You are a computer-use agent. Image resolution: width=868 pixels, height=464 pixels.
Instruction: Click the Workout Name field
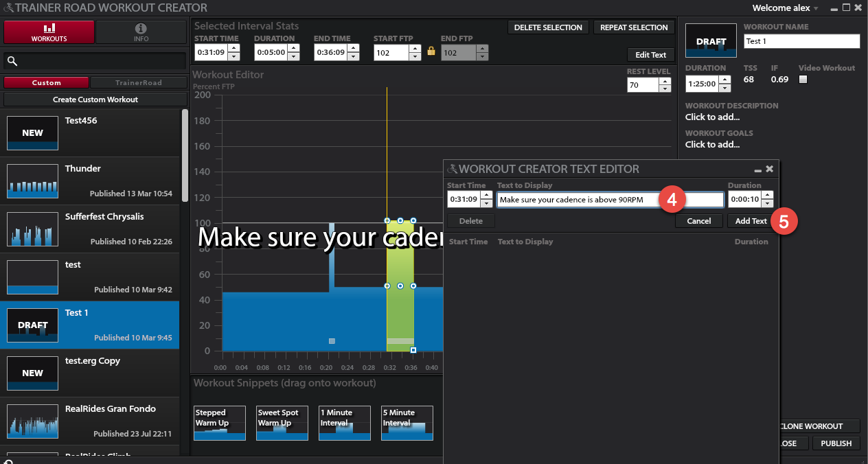pyautogui.click(x=802, y=41)
